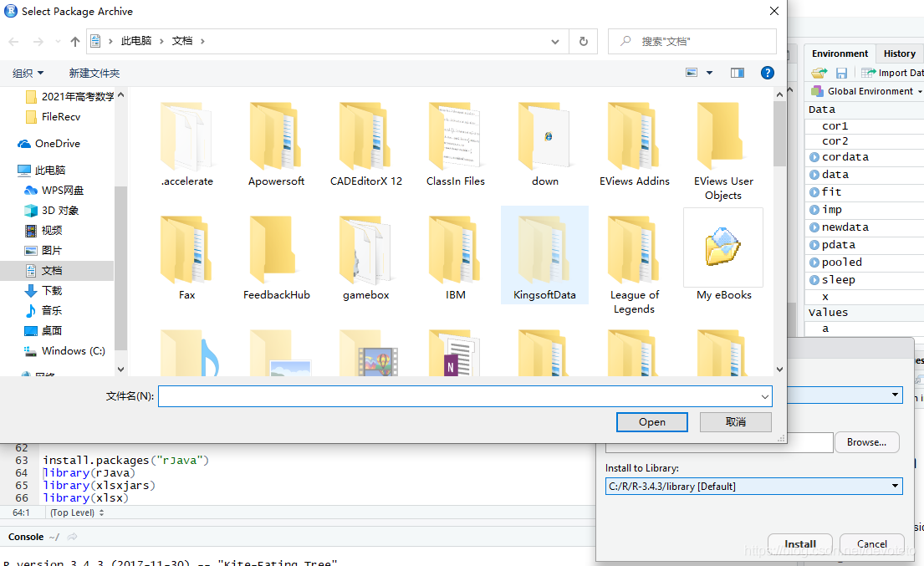
Task: Open the .accelerate folder
Action: pos(186,145)
